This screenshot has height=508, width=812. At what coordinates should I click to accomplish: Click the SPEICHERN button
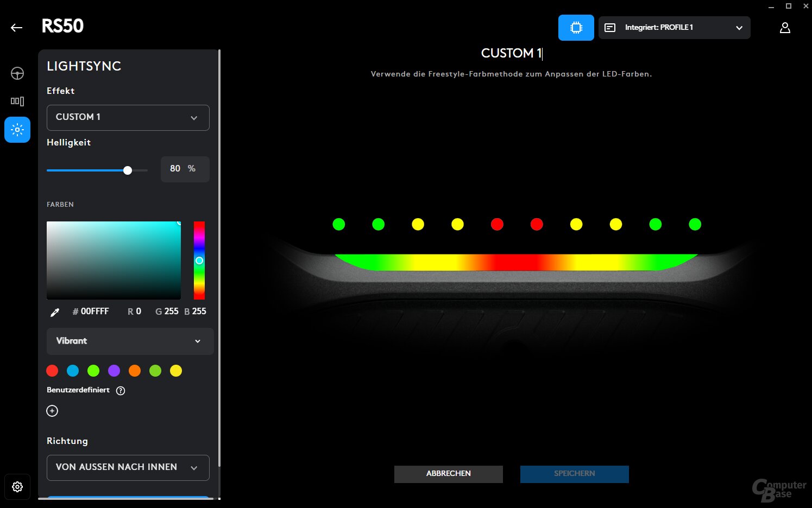574,473
